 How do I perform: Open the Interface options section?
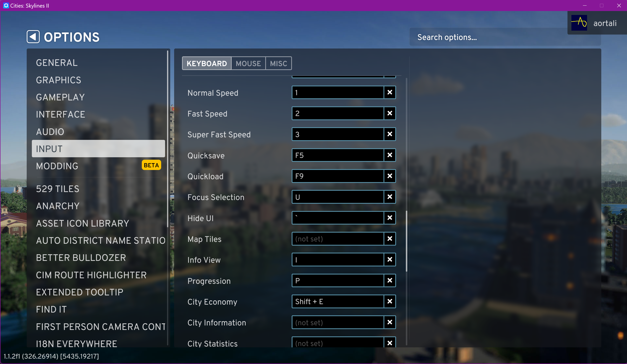[98, 114]
